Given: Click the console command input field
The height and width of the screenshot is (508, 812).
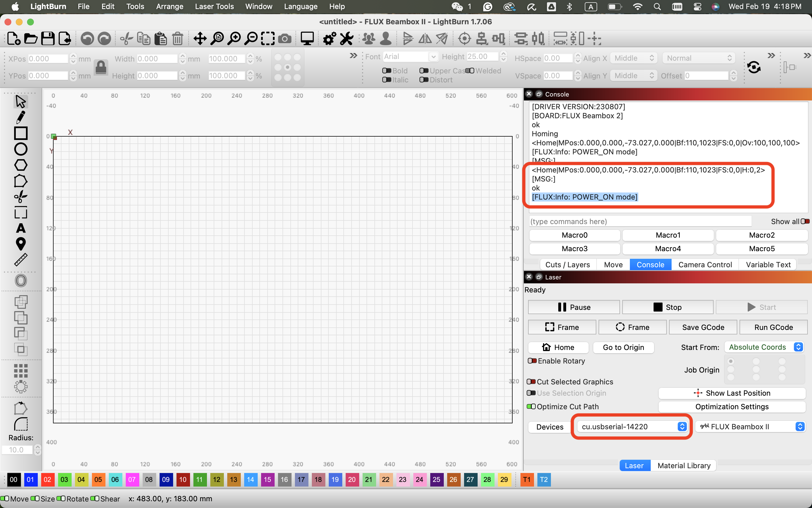Looking at the screenshot, I should tap(640, 222).
